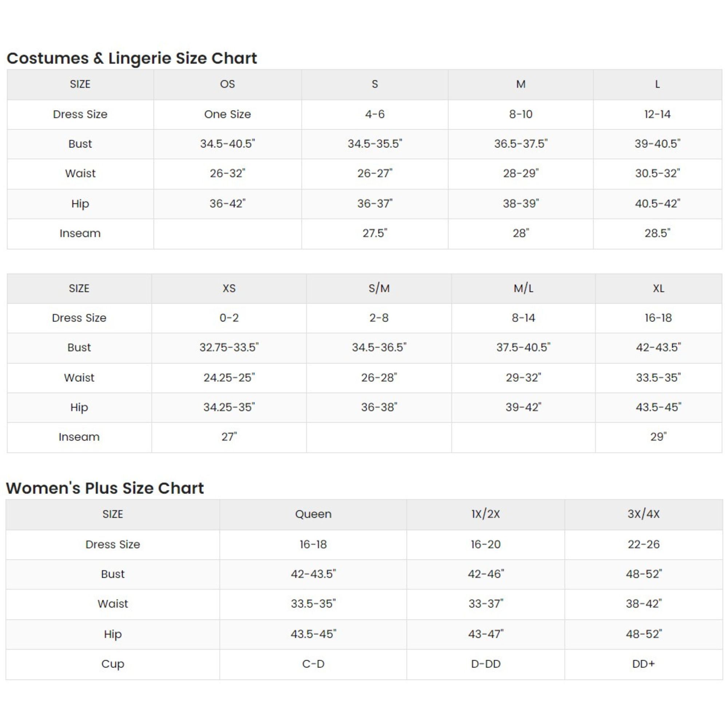Click the One Size dress size cell
The width and height of the screenshot is (728, 728).
[227, 114]
